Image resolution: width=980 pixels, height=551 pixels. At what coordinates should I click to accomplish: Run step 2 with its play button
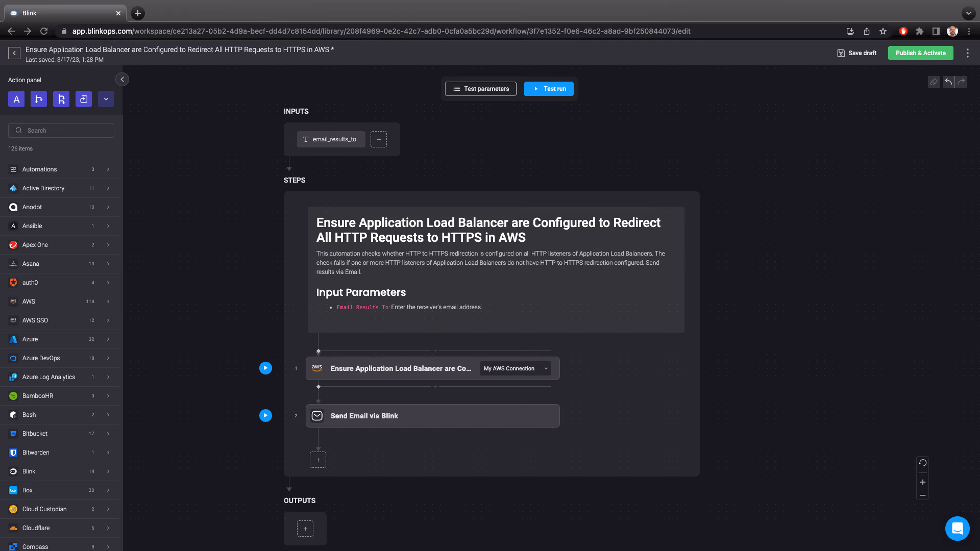pyautogui.click(x=265, y=415)
